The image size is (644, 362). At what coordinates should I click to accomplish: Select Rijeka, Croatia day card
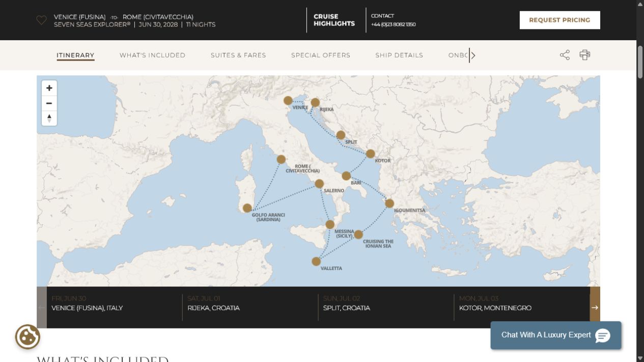coord(250,308)
